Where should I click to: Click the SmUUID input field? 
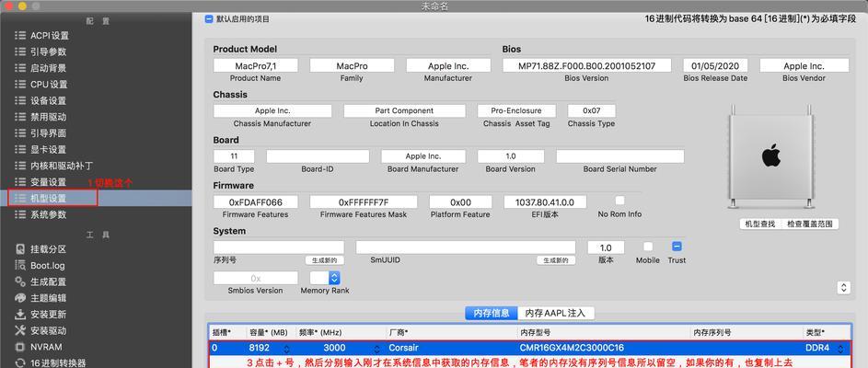[x=466, y=247]
